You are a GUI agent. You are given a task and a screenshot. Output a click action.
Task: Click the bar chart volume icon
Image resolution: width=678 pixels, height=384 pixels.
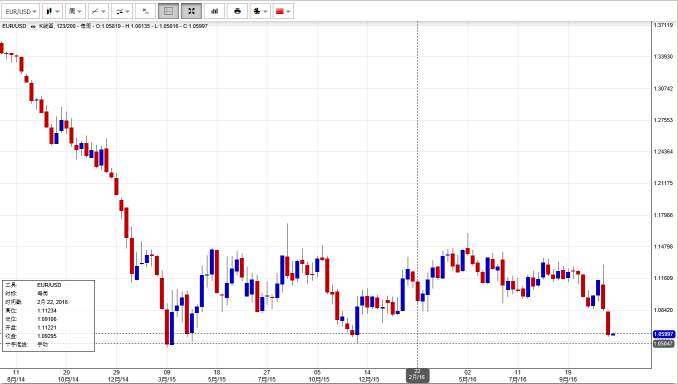[214, 11]
